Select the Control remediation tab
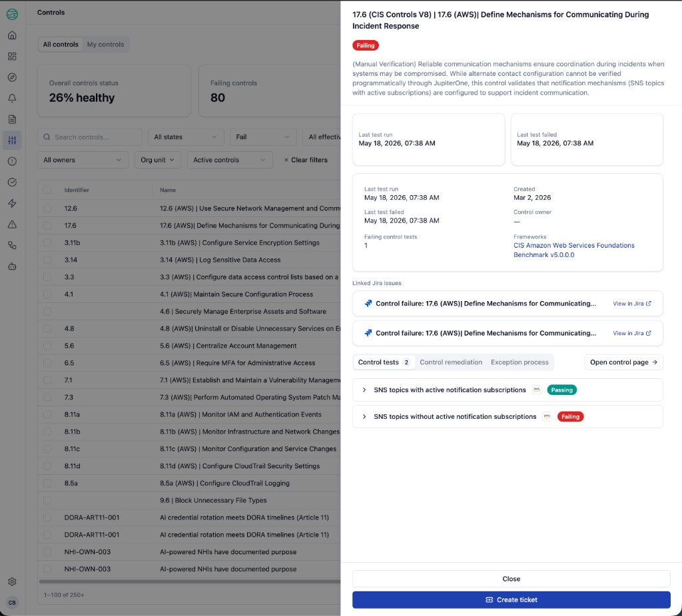This screenshot has width=682, height=616. (451, 362)
